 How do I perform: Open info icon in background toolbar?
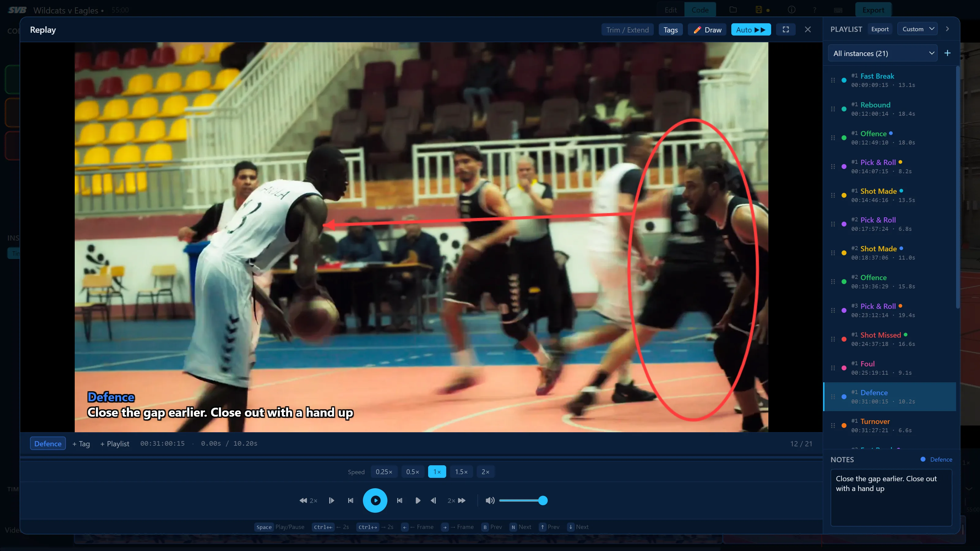click(792, 10)
